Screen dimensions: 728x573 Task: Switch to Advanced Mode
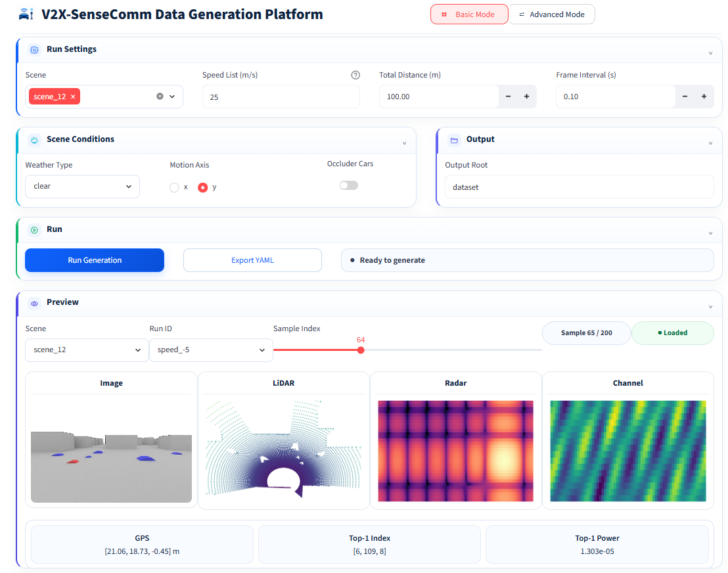[552, 14]
